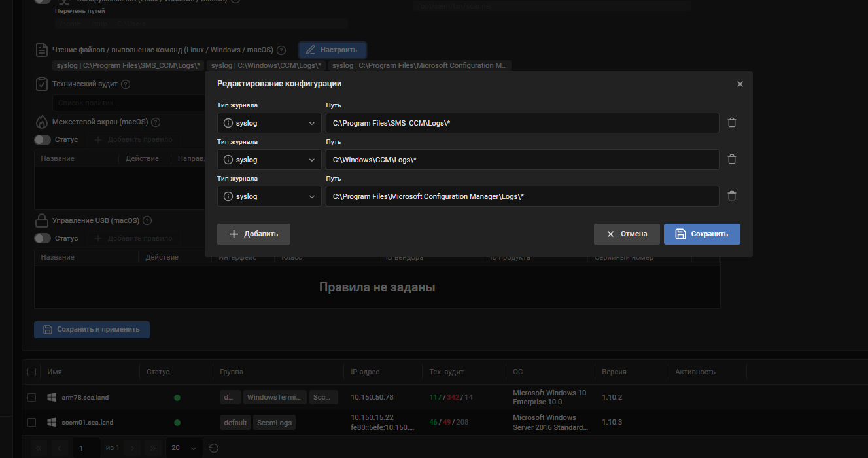Click the page number input field

coord(86,448)
